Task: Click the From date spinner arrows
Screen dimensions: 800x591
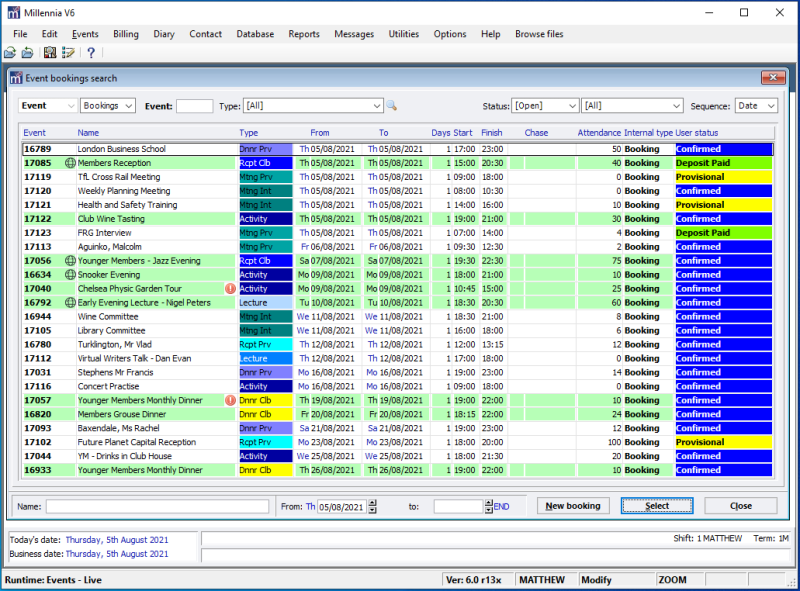Action: (373, 507)
